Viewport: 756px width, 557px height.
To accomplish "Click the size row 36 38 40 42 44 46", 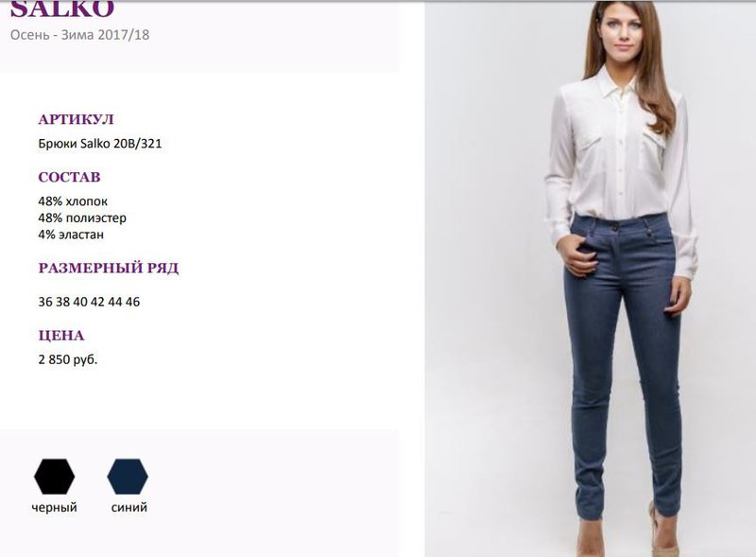I will (x=89, y=302).
